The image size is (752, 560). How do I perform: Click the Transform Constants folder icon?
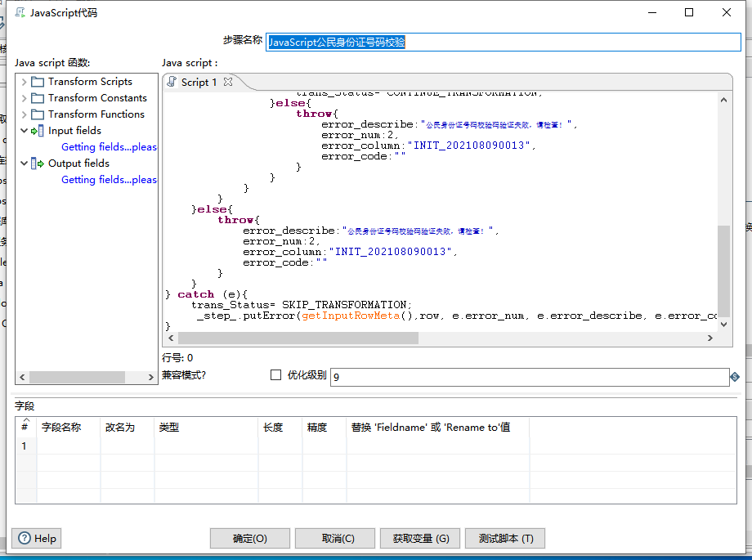37,96
